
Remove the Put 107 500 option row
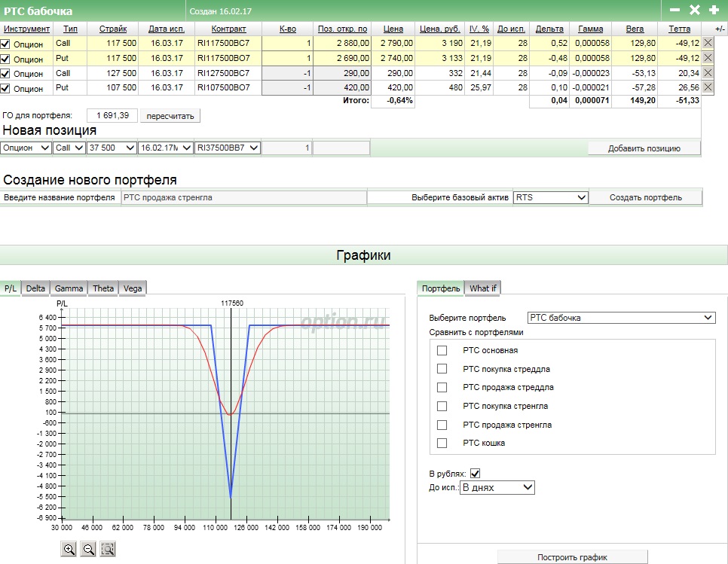click(x=708, y=88)
